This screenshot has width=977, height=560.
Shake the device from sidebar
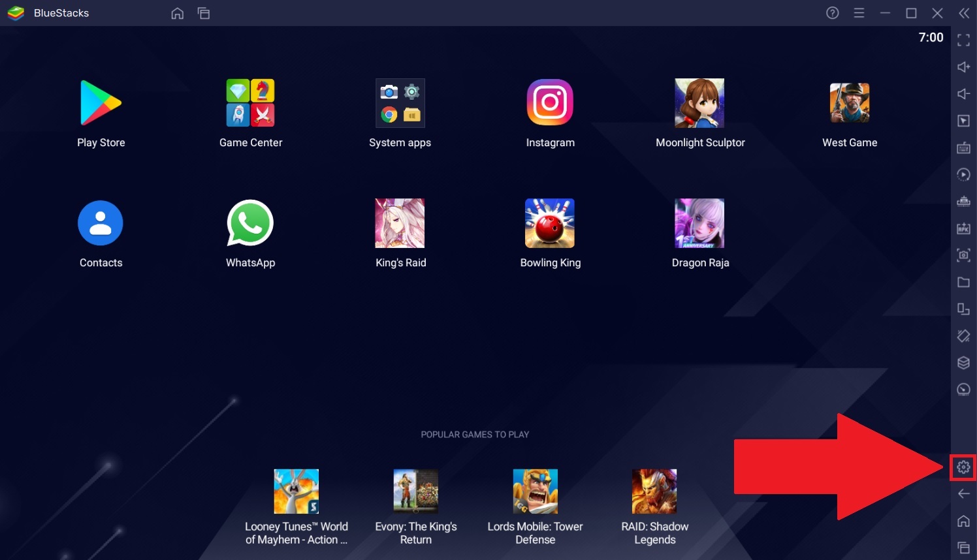point(963,336)
